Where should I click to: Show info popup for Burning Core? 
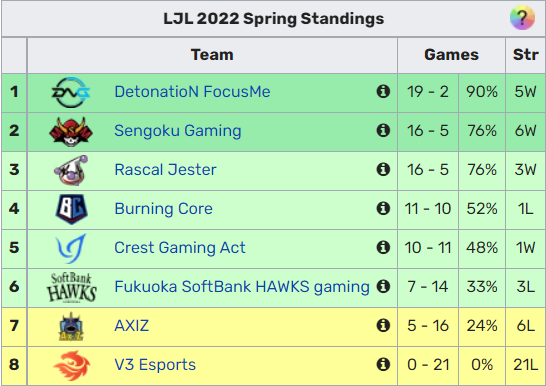[x=383, y=208]
